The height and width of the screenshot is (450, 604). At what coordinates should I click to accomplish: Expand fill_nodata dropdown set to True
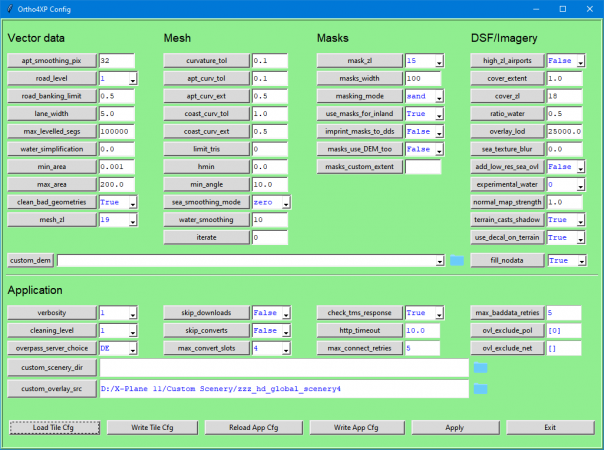[582, 261]
